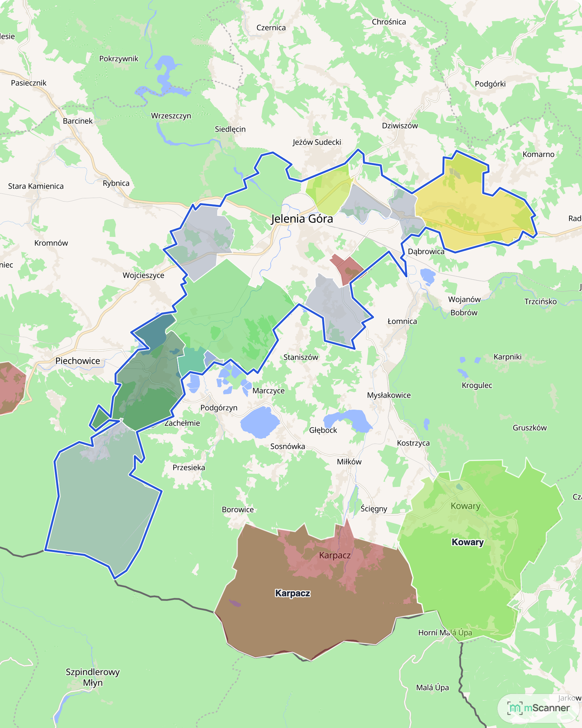Click the Borowice label
Image resolution: width=582 pixels, height=728 pixels.
click(x=238, y=510)
